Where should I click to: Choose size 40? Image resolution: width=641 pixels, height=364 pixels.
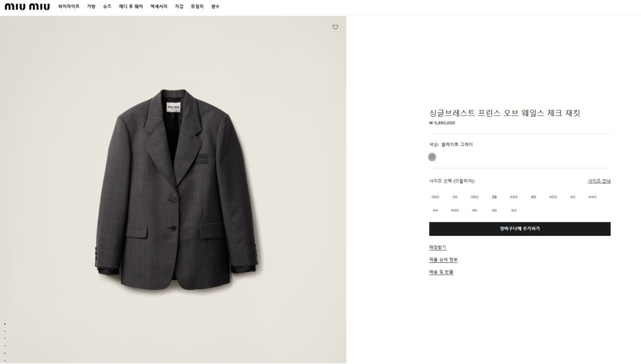[x=533, y=197]
